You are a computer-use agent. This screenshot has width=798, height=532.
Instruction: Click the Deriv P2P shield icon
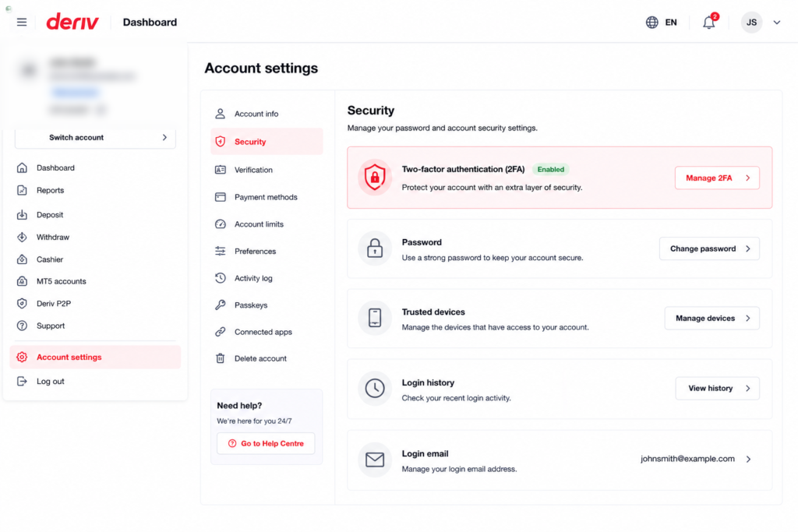click(x=22, y=304)
